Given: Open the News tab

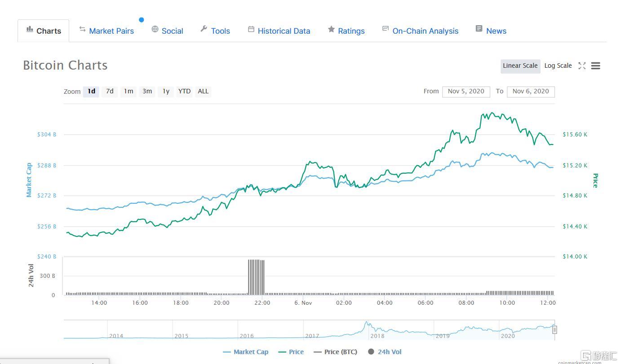Looking at the screenshot, I should 496,31.
